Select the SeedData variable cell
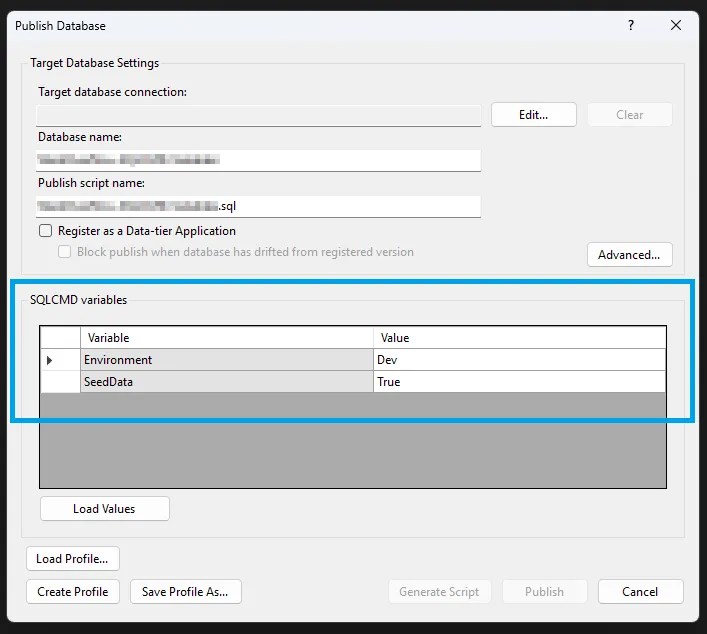This screenshot has height=634, width=707. (x=227, y=382)
